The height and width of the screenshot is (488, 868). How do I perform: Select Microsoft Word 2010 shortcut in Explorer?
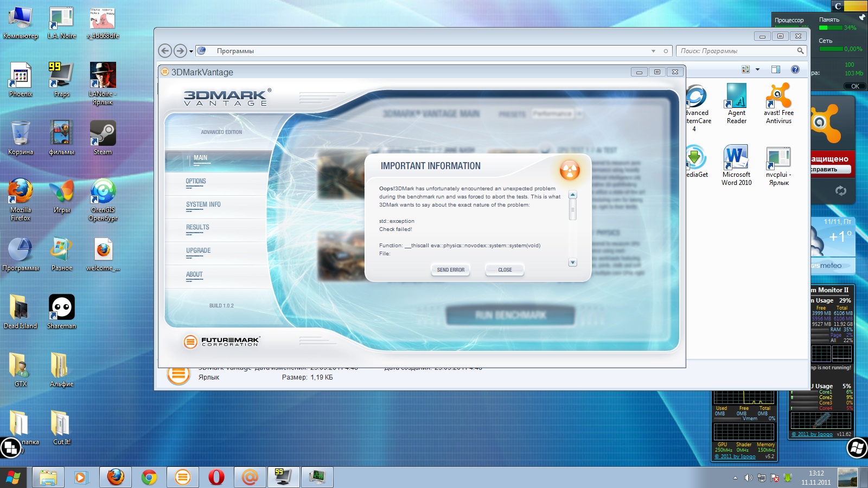click(x=736, y=166)
